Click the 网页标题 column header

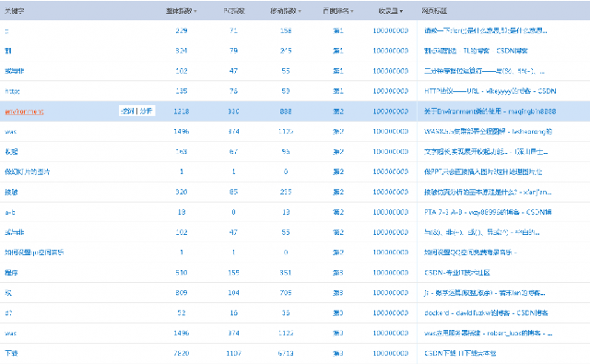[x=434, y=11]
